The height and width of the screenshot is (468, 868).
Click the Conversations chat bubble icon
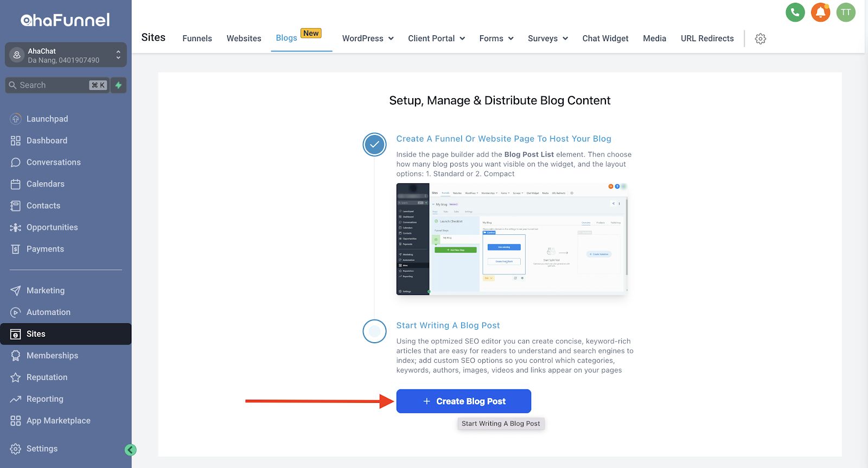[16, 162]
